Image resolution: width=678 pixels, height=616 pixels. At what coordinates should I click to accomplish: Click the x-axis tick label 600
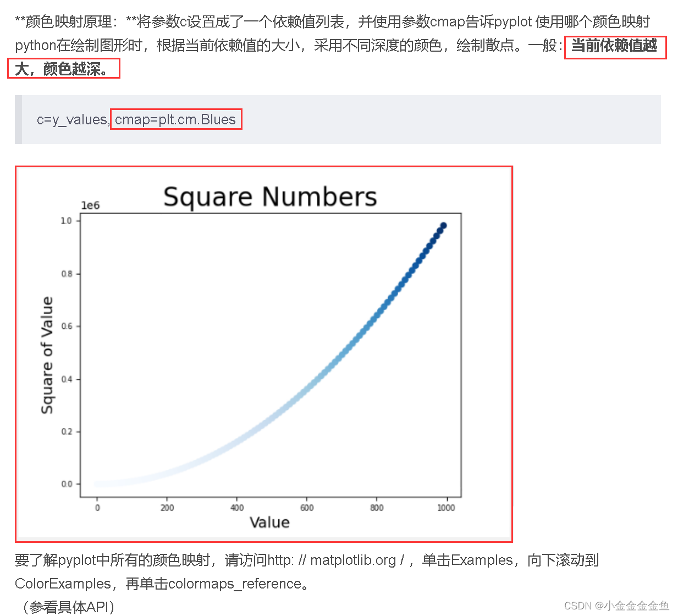pyautogui.click(x=307, y=508)
